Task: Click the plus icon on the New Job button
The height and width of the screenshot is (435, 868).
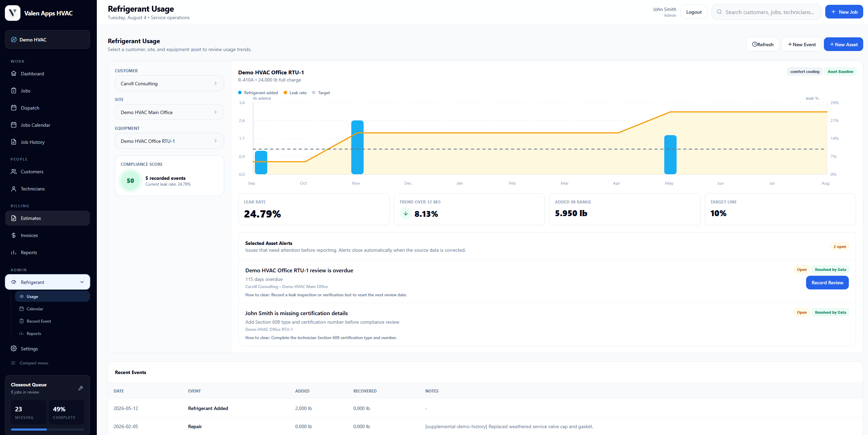Action: (x=833, y=12)
